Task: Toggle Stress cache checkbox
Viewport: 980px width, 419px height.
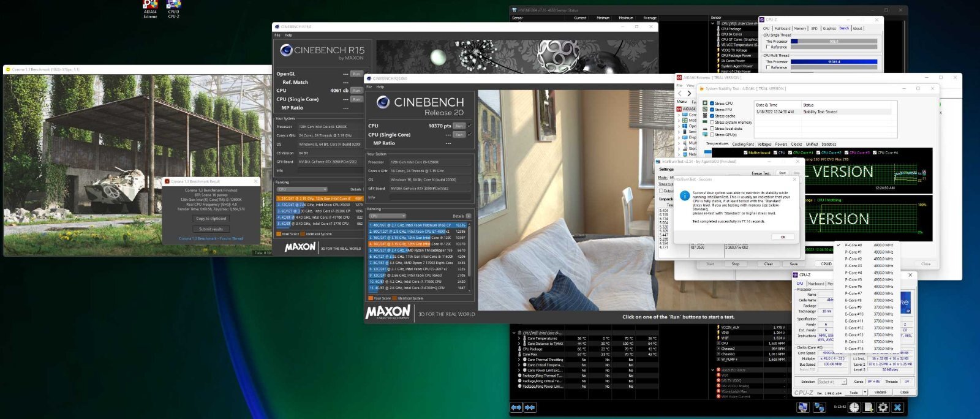Action: coord(712,116)
